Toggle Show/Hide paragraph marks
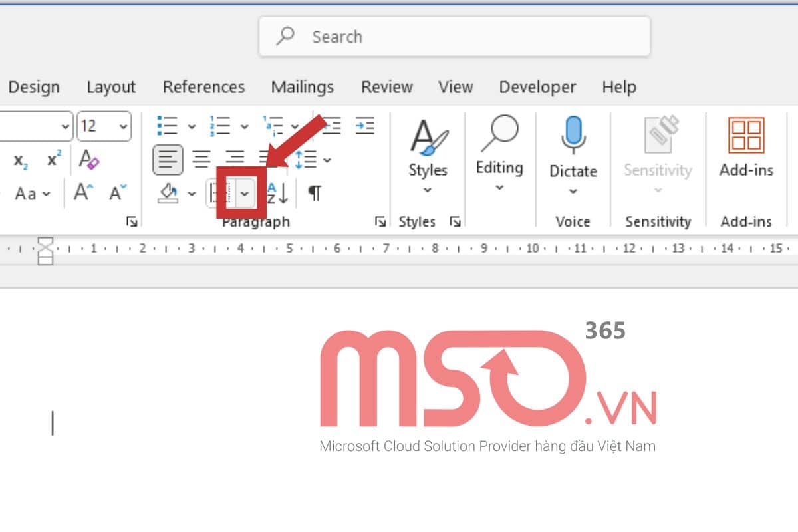Screen dimensions: 798x532 [x=315, y=193]
